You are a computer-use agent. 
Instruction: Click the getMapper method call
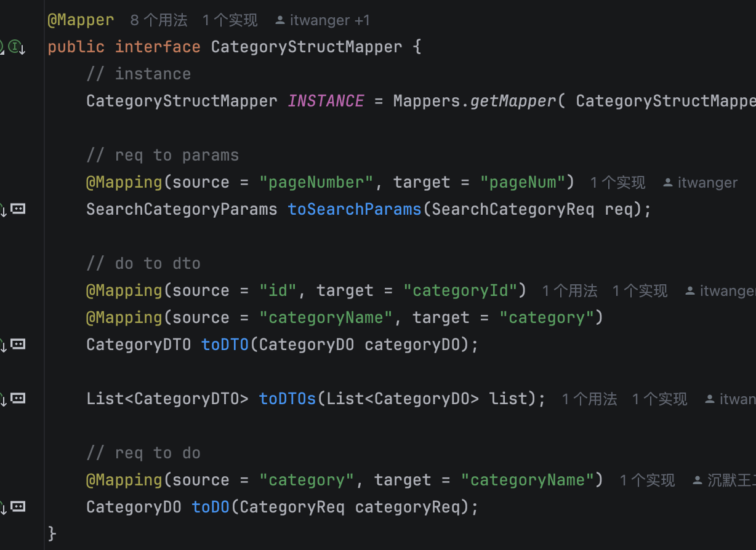[513, 101]
